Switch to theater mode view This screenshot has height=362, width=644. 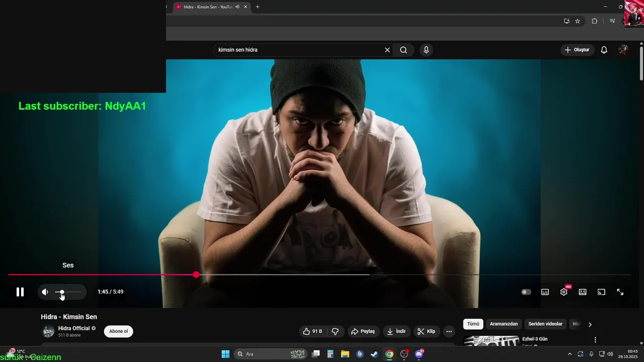click(x=583, y=292)
